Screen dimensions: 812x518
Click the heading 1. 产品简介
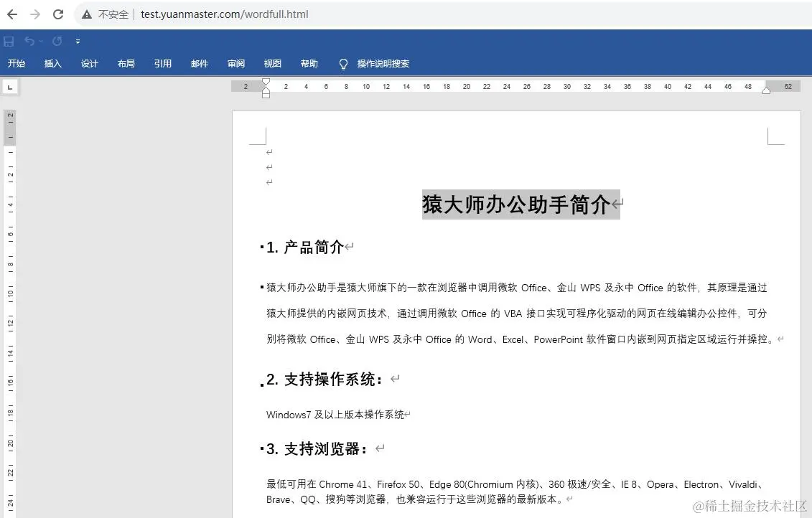pos(305,248)
